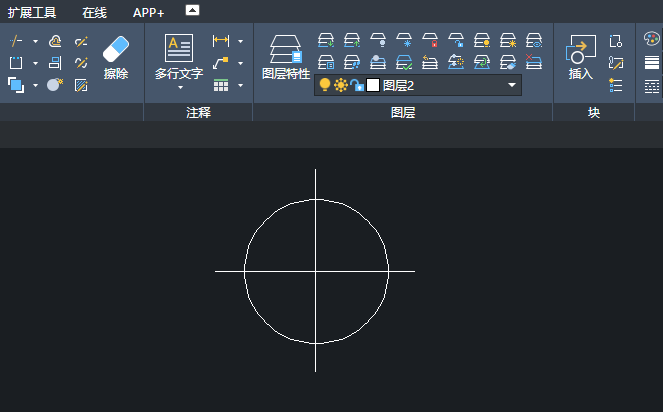Click the bracket square icon with blue dots
This screenshot has height=412, width=663.
pyautogui.click(x=16, y=63)
